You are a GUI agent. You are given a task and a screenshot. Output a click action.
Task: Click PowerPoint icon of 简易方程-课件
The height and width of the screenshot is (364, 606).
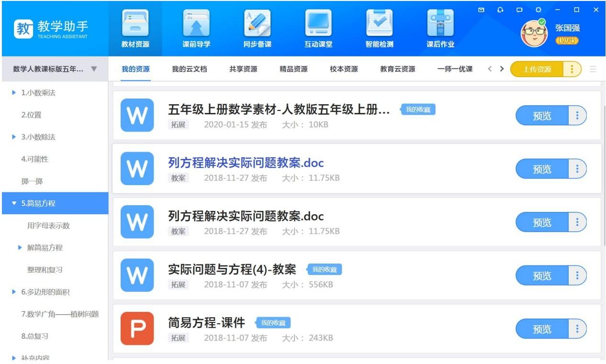[137, 329]
